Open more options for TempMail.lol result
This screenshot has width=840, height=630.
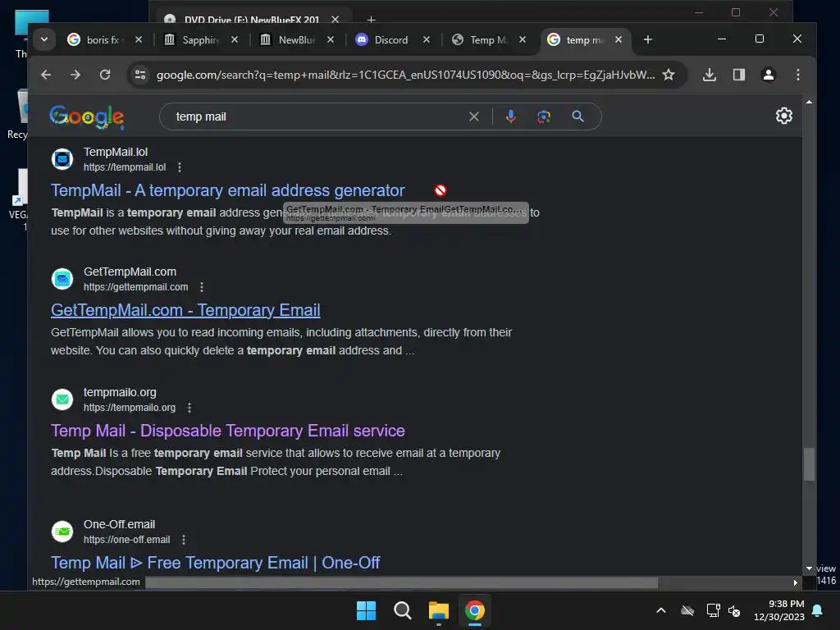click(180, 167)
